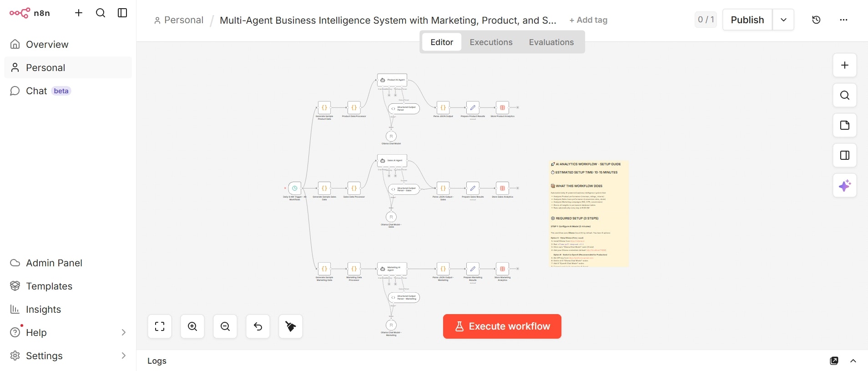Open the workflow version history icon

coord(816,20)
